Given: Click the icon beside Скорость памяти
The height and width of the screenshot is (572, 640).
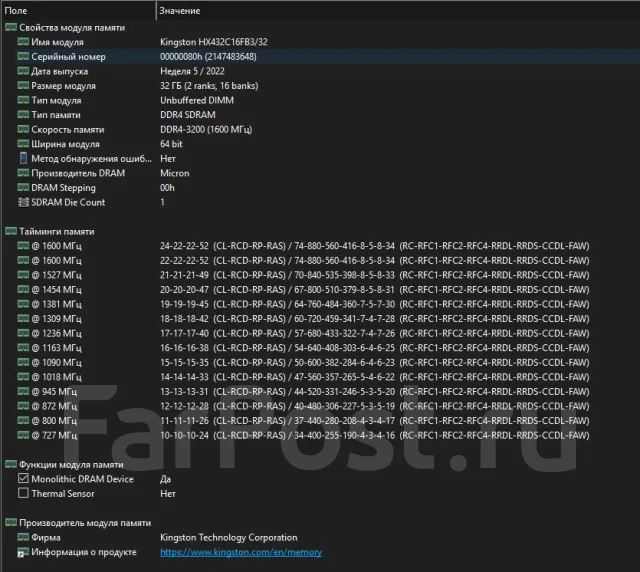Looking at the screenshot, I should (x=23, y=129).
